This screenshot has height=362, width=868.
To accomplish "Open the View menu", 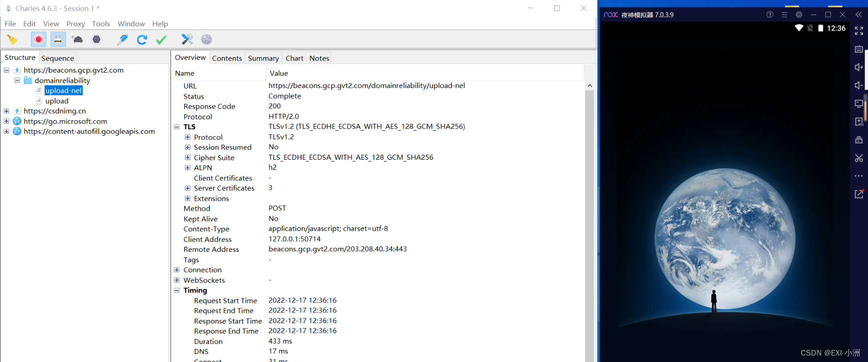I will (51, 24).
